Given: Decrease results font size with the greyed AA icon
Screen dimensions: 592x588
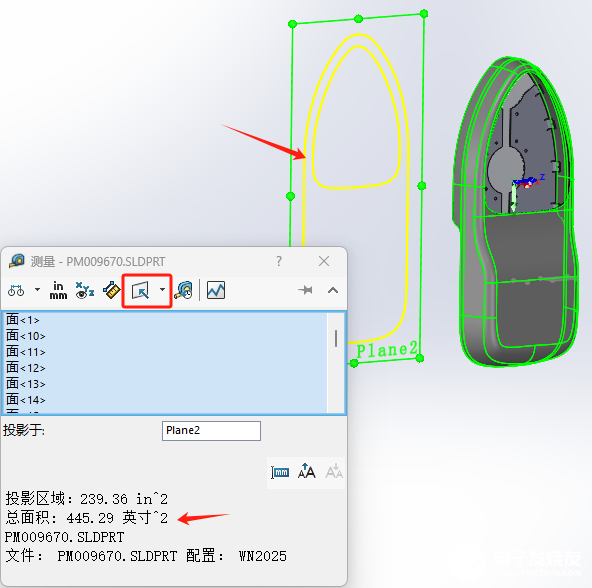Looking at the screenshot, I should point(334,471).
